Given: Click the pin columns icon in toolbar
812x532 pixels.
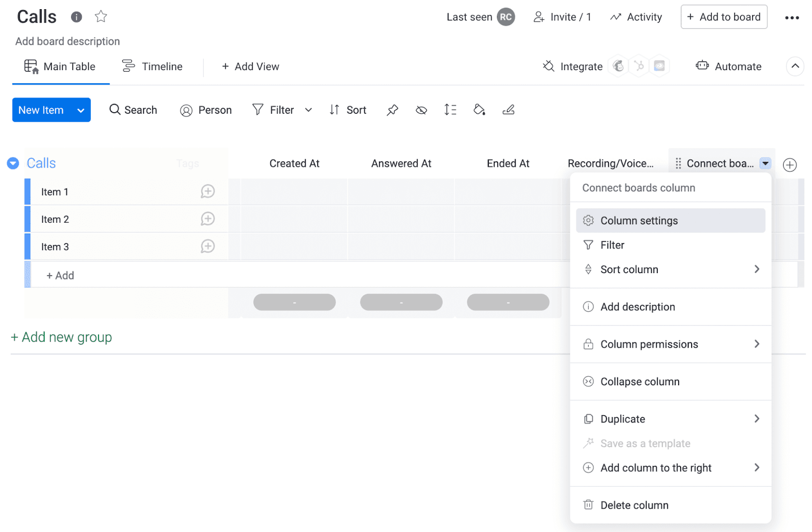Looking at the screenshot, I should [392, 110].
